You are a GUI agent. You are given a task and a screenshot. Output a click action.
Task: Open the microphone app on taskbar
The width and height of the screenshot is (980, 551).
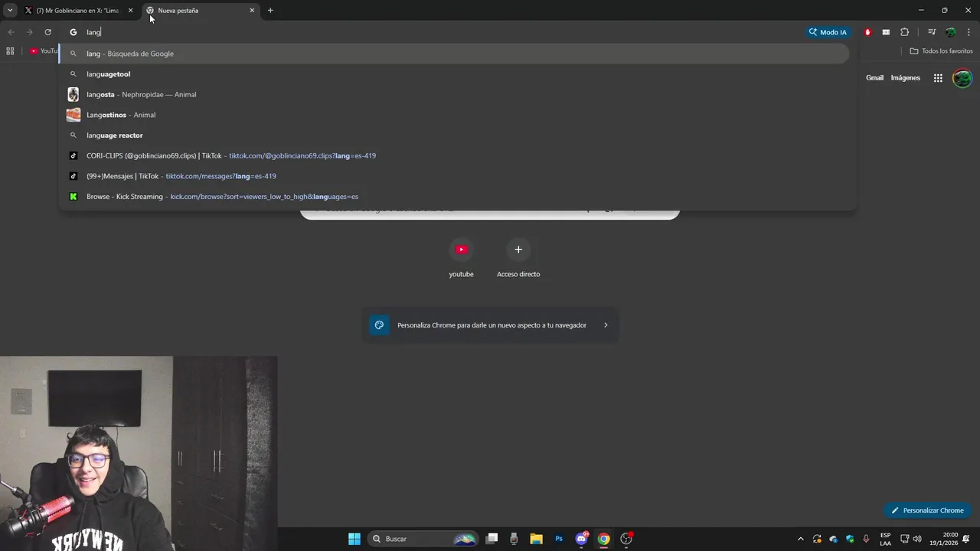point(514,539)
